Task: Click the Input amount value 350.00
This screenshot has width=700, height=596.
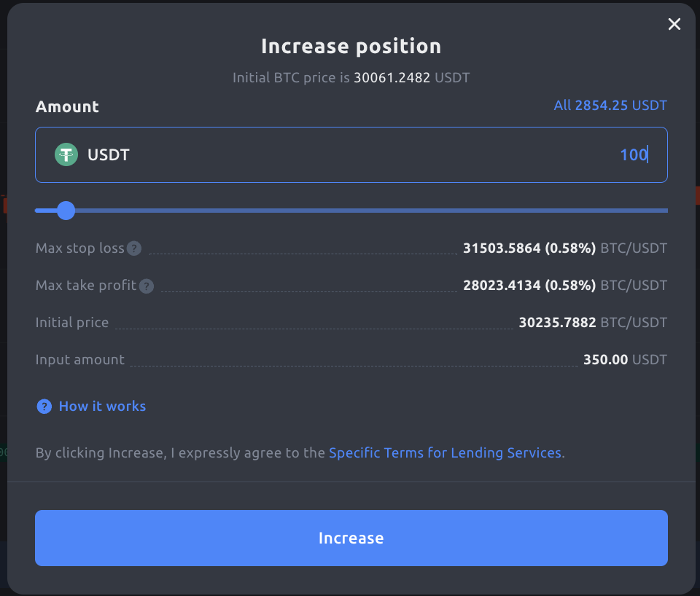Action: (605, 359)
